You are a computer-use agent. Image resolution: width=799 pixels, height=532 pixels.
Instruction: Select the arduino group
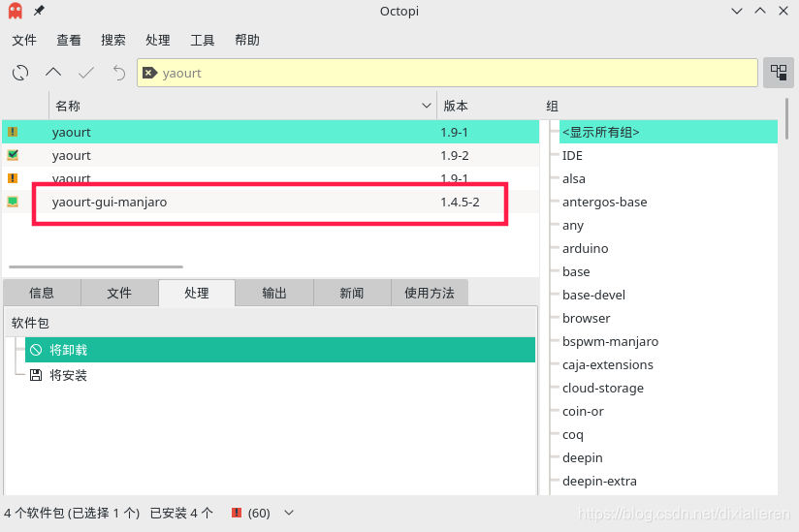(585, 248)
